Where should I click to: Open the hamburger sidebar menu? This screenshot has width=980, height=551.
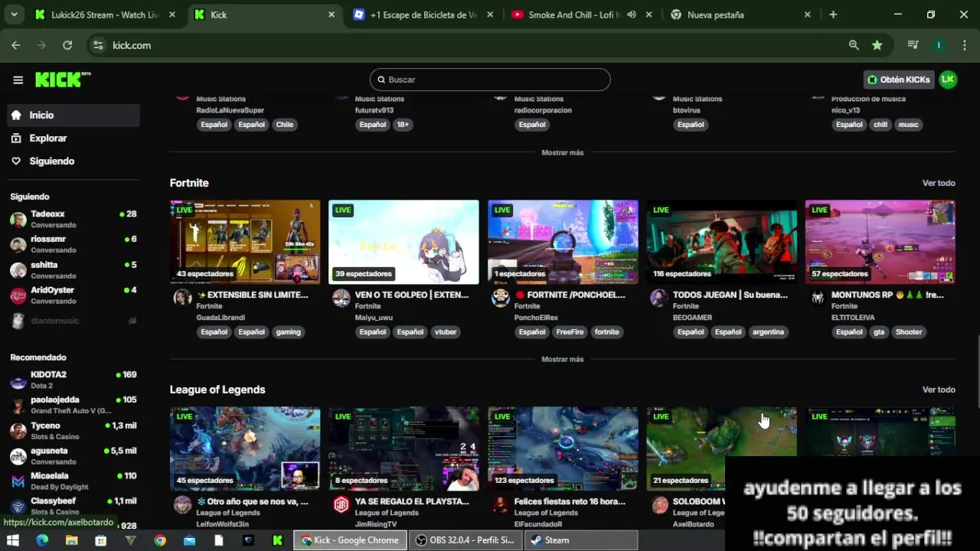(18, 80)
